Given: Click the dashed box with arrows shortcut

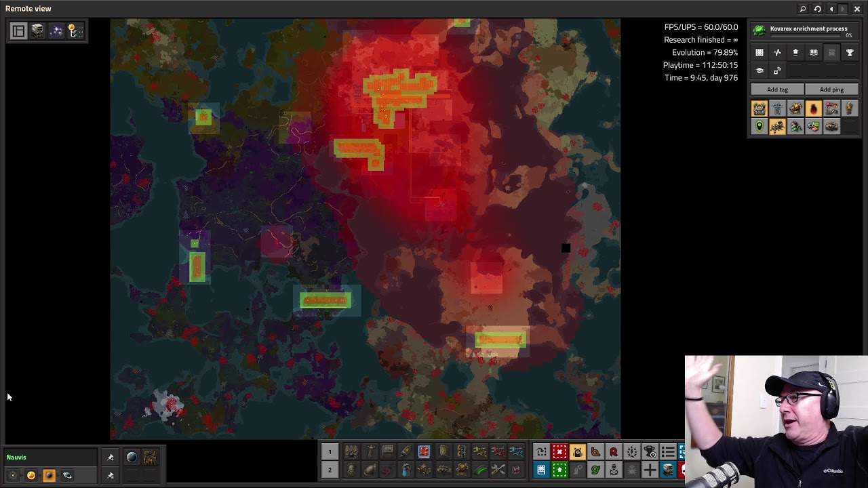Looking at the screenshot, I should coord(541,452).
